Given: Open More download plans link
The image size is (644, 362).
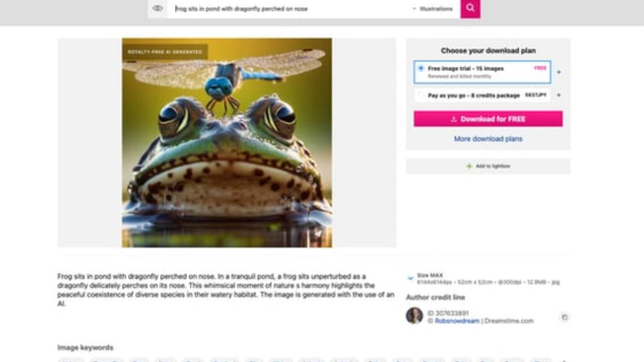Looking at the screenshot, I should pos(488,139).
